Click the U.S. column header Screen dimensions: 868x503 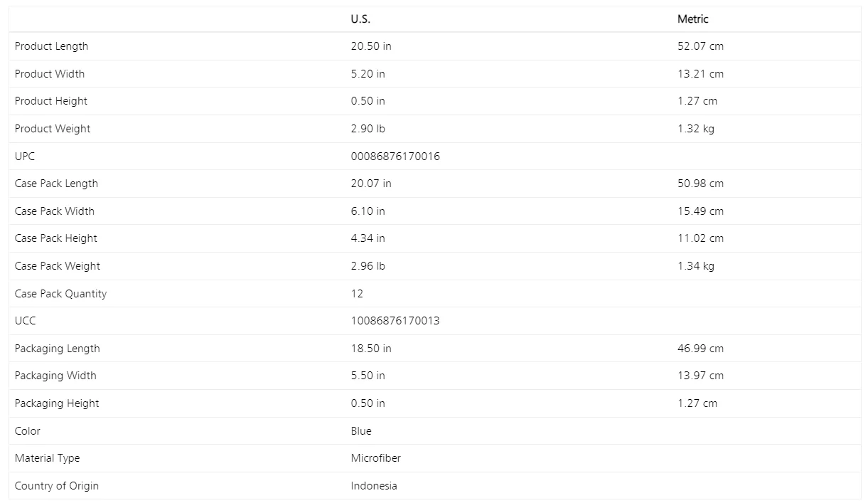pos(360,19)
